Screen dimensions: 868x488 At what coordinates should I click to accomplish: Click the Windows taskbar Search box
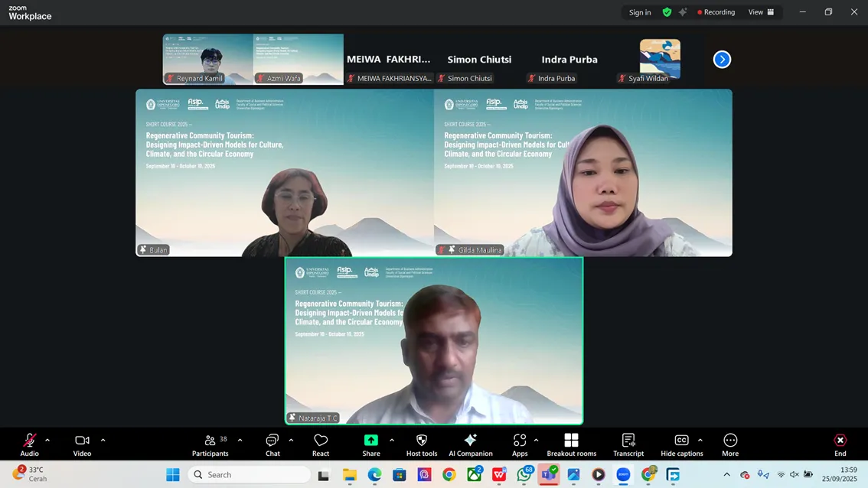(x=250, y=475)
